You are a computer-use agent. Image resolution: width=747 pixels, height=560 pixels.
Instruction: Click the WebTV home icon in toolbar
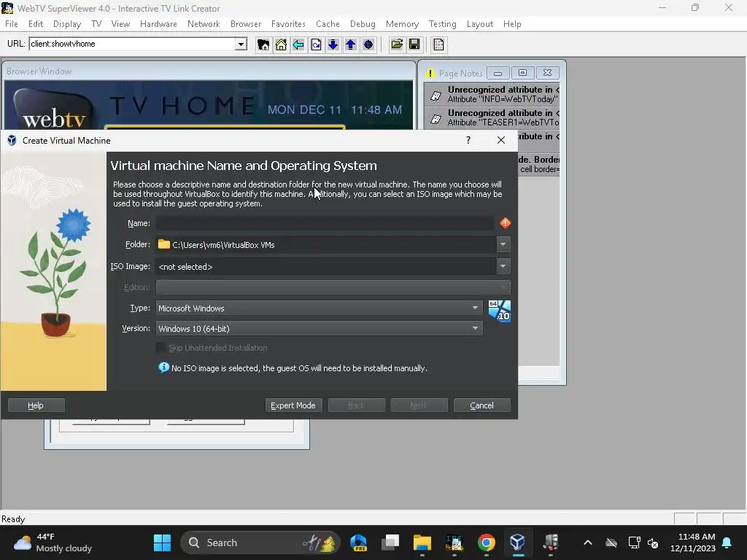[263, 44]
